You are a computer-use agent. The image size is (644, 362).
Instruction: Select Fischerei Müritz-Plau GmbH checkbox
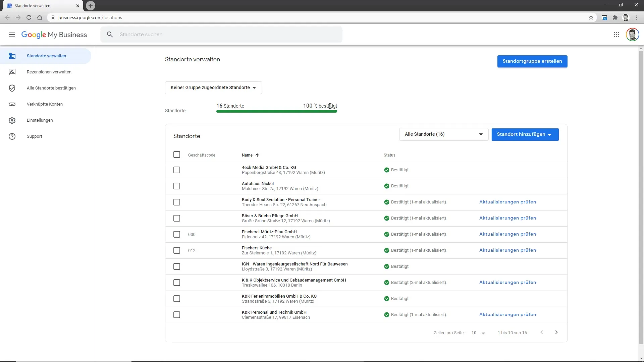(177, 234)
